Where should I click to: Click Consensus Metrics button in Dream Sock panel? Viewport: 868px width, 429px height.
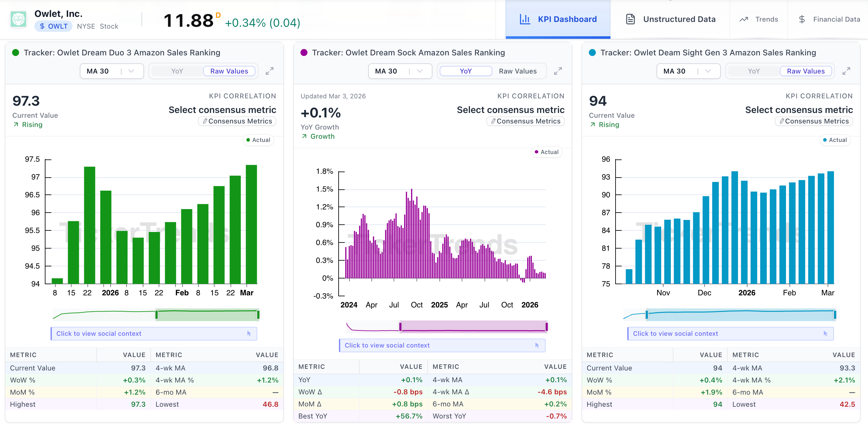525,121
